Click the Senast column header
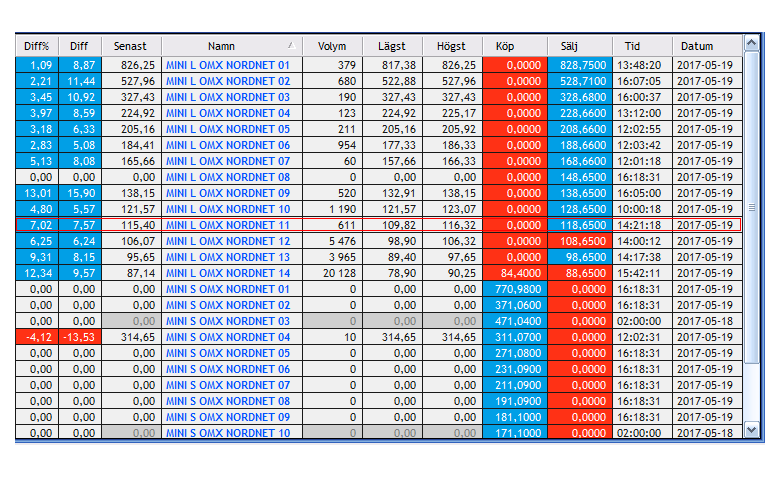 tap(130, 46)
